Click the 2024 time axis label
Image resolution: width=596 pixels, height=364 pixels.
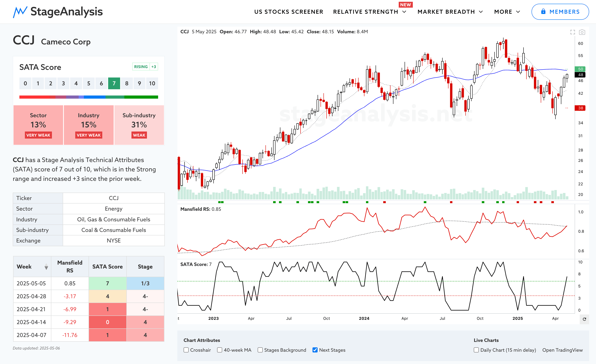364,318
